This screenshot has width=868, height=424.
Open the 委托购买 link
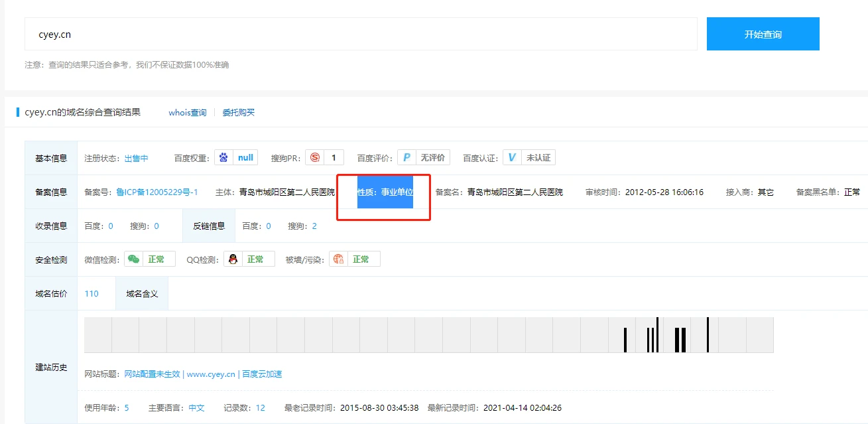pyautogui.click(x=238, y=113)
